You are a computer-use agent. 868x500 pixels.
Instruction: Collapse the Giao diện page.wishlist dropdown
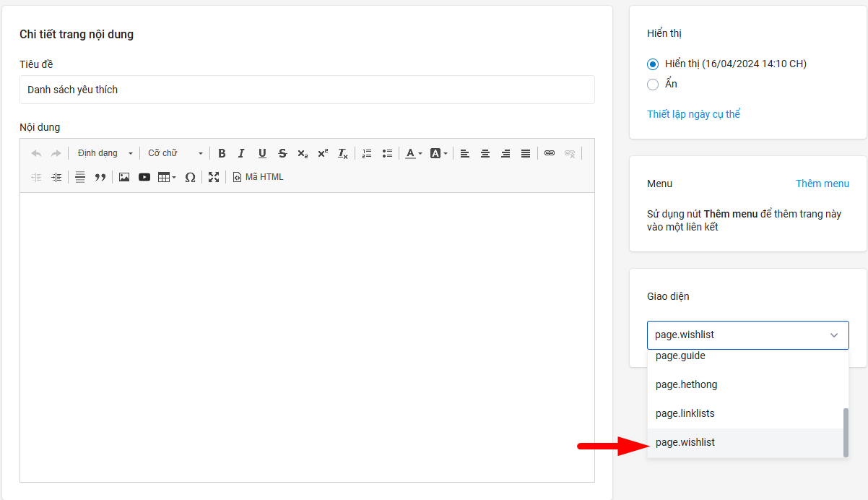tap(748, 335)
